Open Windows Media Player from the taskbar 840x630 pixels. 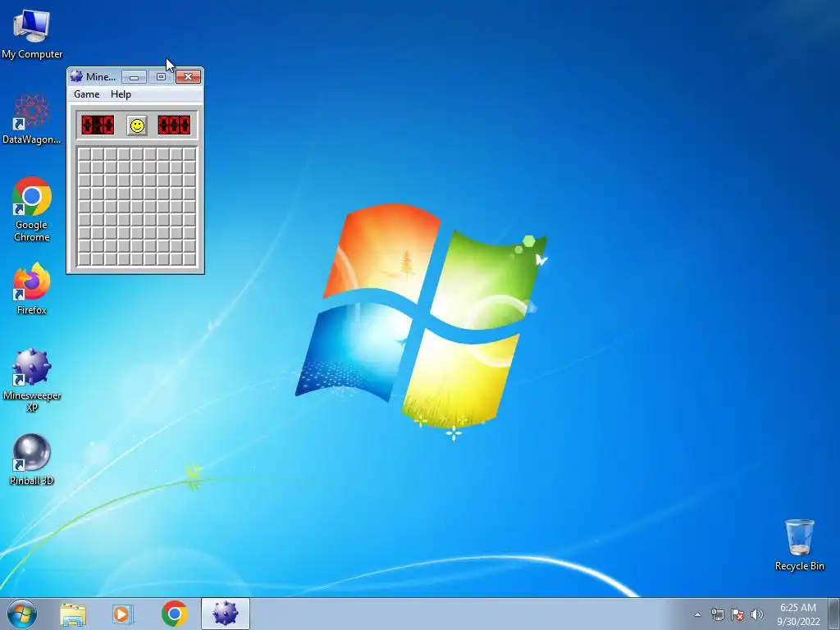[x=123, y=614]
